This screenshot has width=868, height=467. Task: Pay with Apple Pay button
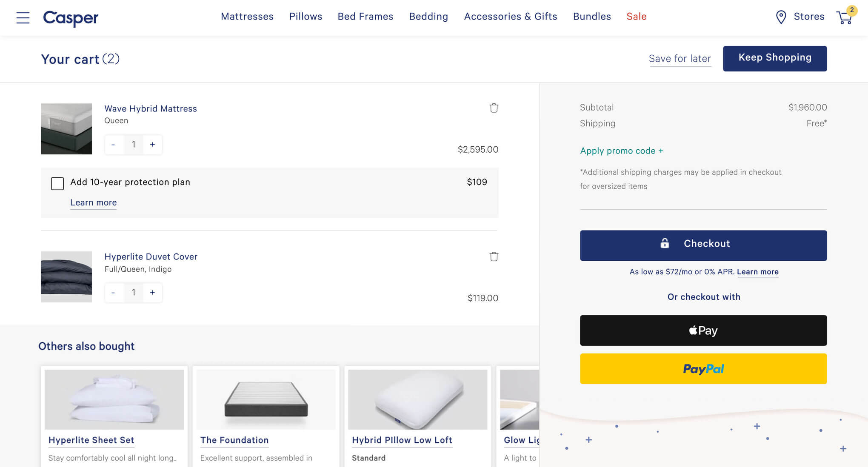[703, 330]
